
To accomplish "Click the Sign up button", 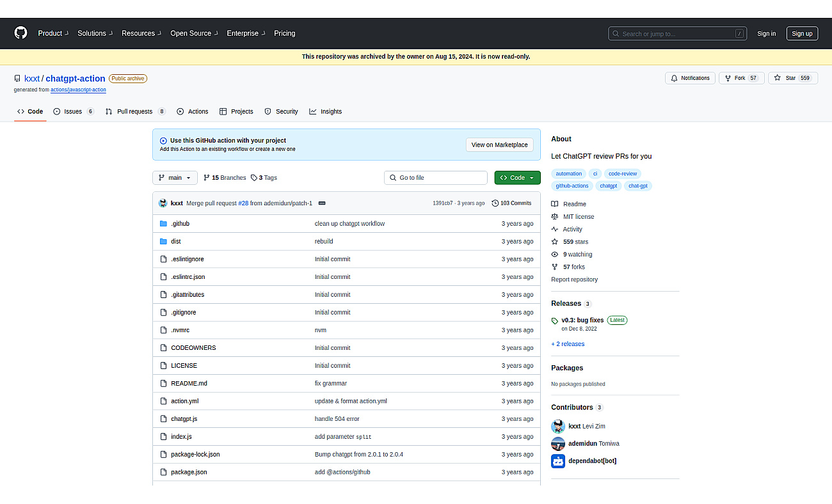I will tap(802, 34).
